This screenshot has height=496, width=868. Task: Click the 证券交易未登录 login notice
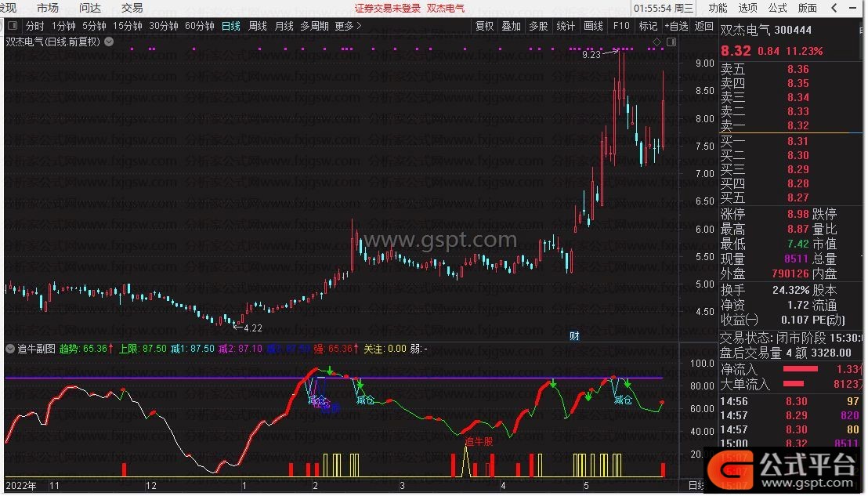coord(388,9)
